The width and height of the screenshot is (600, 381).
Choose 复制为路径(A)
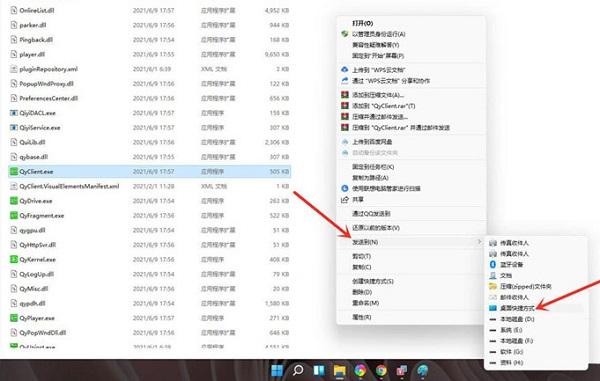coord(370,177)
